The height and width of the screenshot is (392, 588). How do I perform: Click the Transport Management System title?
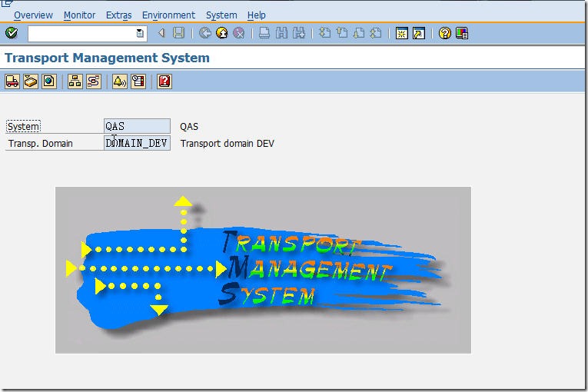(x=108, y=58)
